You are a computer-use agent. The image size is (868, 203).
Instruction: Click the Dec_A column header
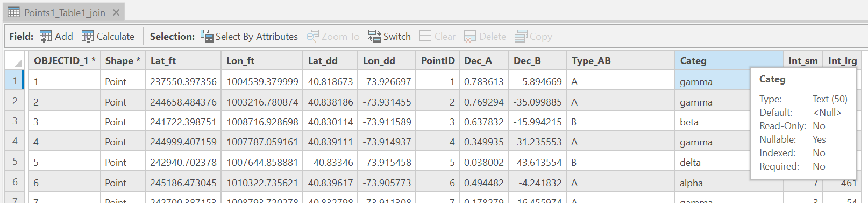point(483,60)
